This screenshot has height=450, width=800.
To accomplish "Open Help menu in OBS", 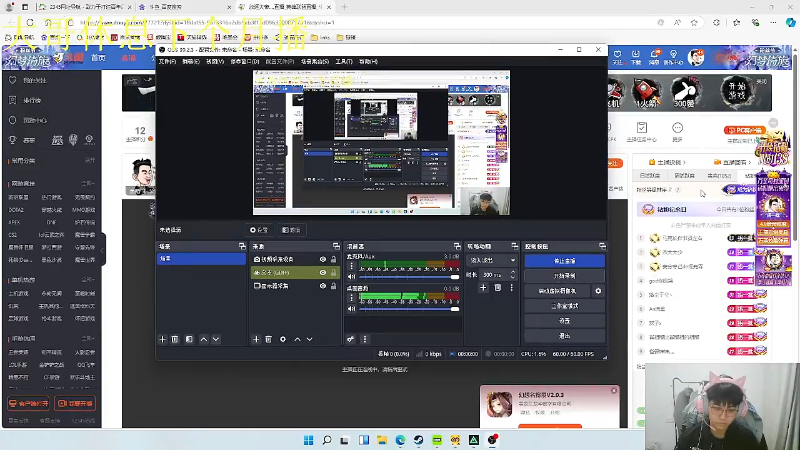I will click(368, 61).
